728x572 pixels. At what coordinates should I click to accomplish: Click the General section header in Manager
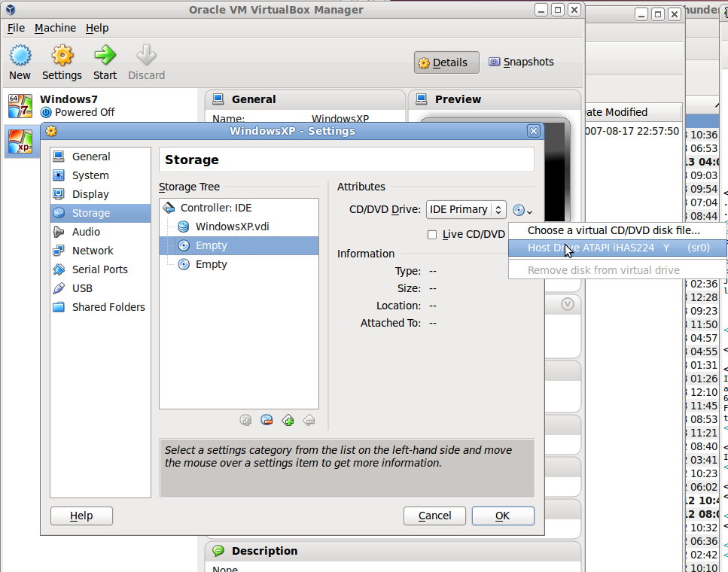pyautogui.click(x=305, y=99)
